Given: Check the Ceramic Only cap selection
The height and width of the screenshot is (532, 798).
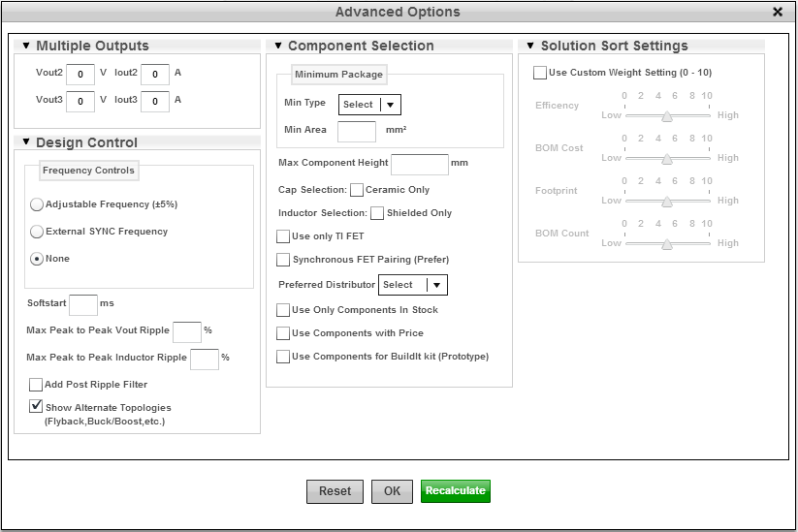Looking at the screenshot, I should point(357,190).
